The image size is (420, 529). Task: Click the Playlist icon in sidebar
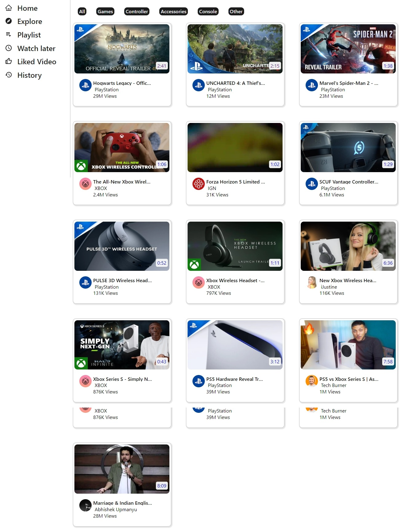click(x=9, y=35)
